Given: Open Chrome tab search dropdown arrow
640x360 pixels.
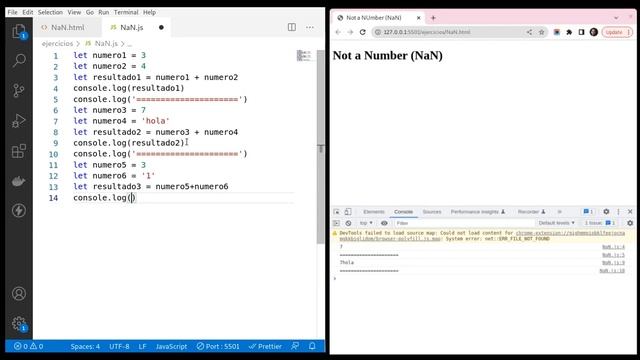Looking at the screenshot, I should 616,18.
